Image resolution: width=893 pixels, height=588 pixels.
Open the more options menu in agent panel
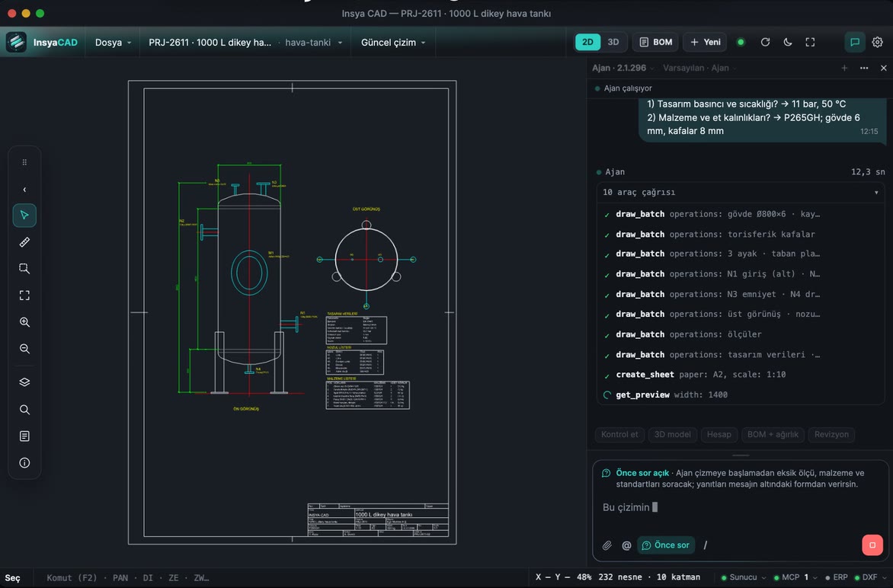pyautogui.click(x=864, y=69)
